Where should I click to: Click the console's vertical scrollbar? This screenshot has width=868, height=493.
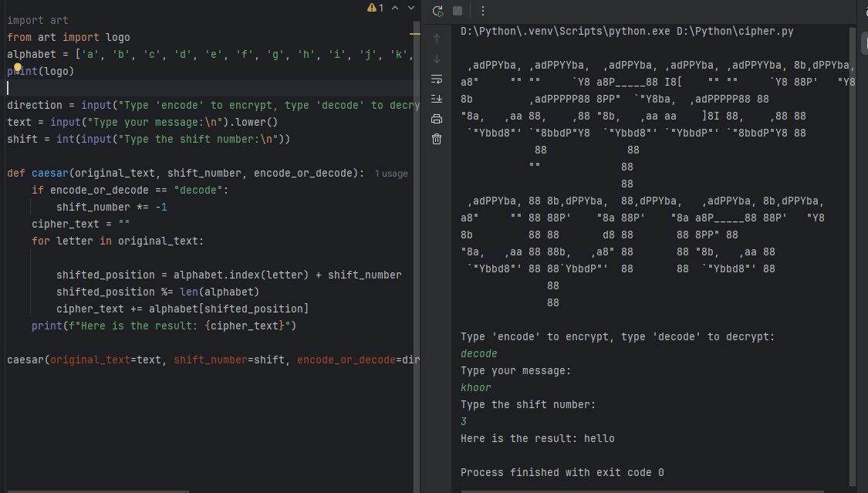click(x=853, y=257)
